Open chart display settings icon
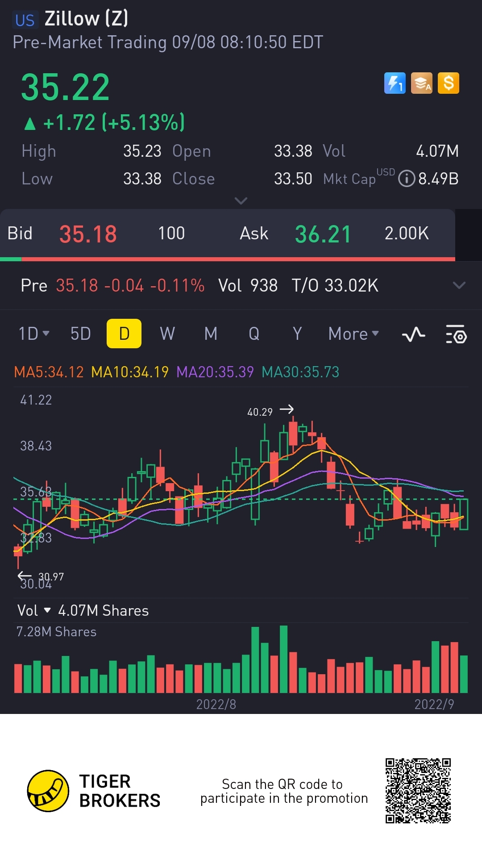This screenshot has height=868, width=482. [x=456, y=334]
